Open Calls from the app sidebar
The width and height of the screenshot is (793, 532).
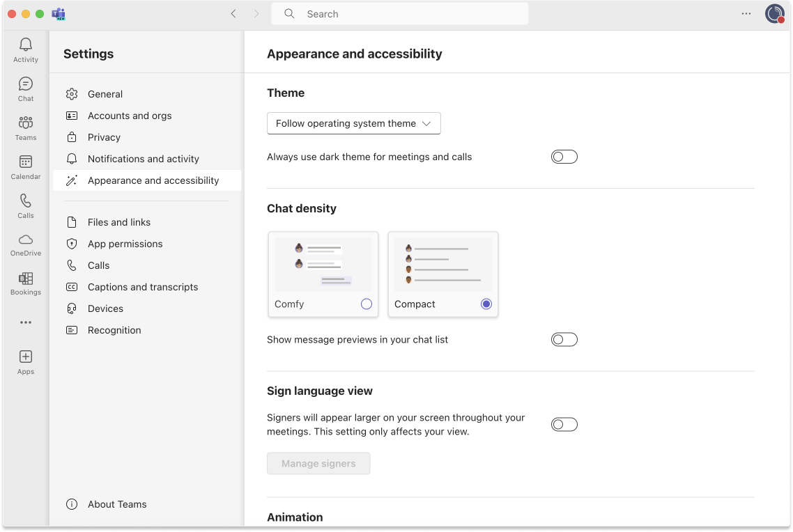point(25,206)
